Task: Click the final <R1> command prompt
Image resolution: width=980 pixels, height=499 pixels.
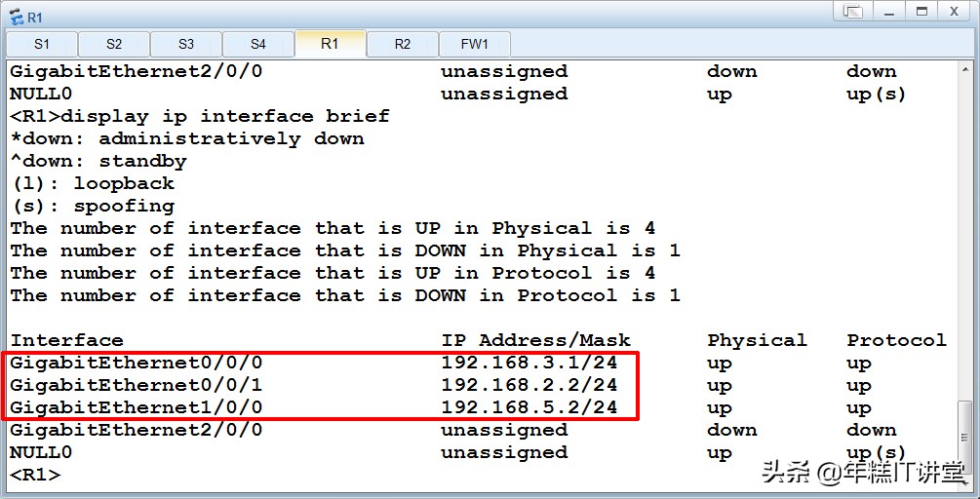Action: click(x=36, y=475)
